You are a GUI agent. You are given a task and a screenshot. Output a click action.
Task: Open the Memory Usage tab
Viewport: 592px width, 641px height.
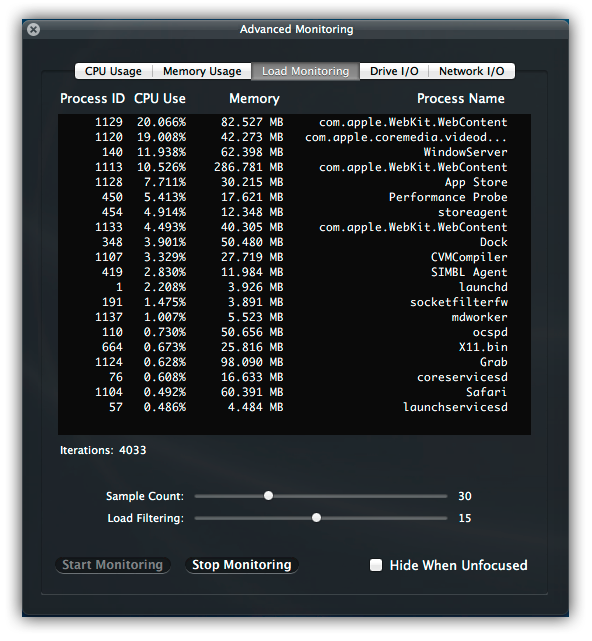(202, 71)
